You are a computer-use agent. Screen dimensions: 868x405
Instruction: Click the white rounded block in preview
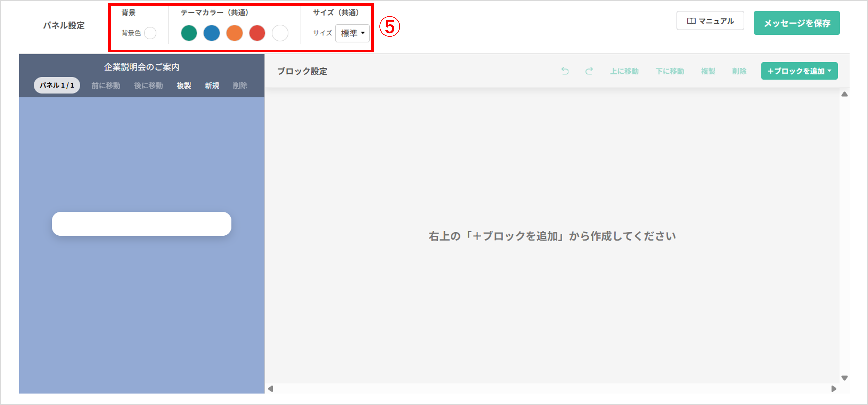click(x=142, y=223)
